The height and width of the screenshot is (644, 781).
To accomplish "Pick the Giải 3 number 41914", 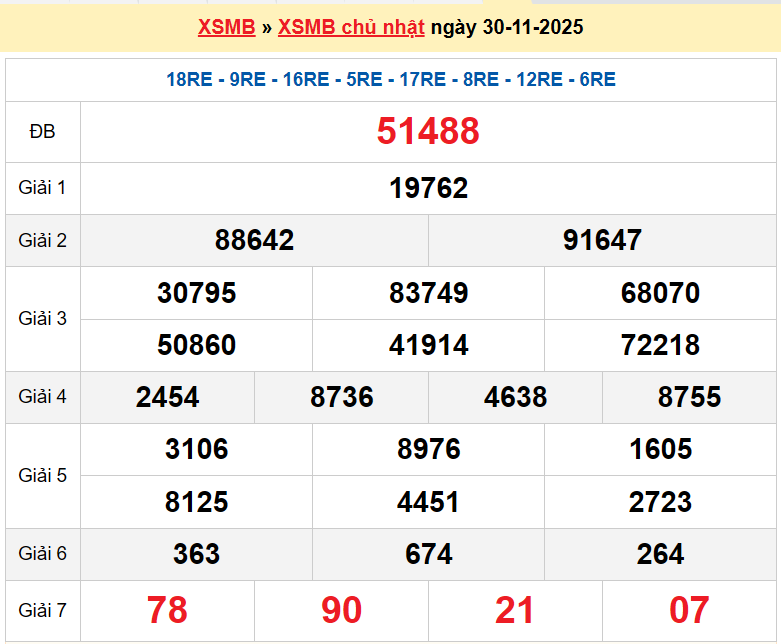I will click(428, 345).
